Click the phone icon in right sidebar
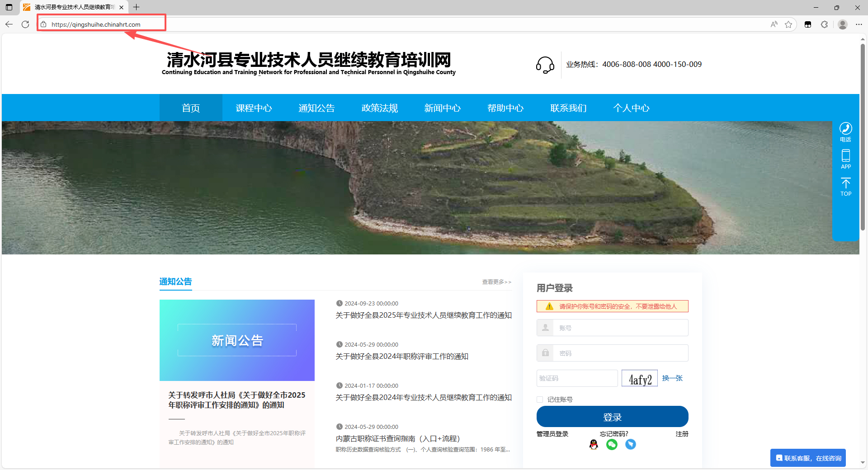The image size is (868, 470). 845,132
